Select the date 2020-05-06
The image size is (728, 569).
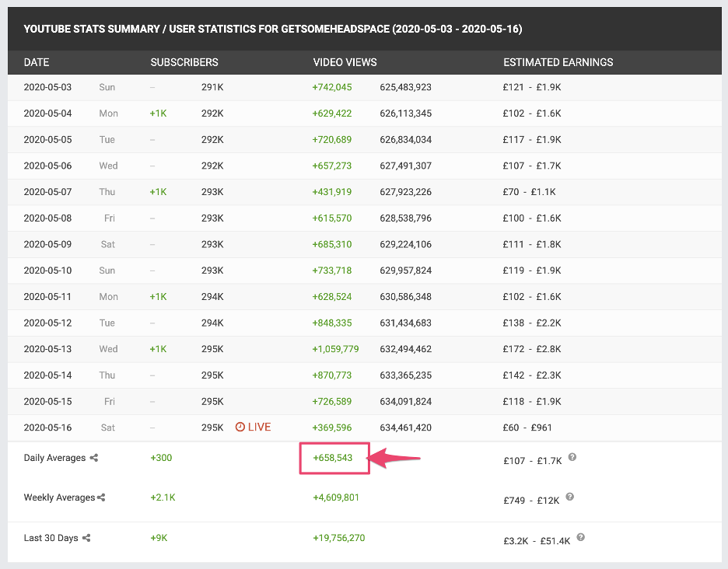(x=47, y=166)
